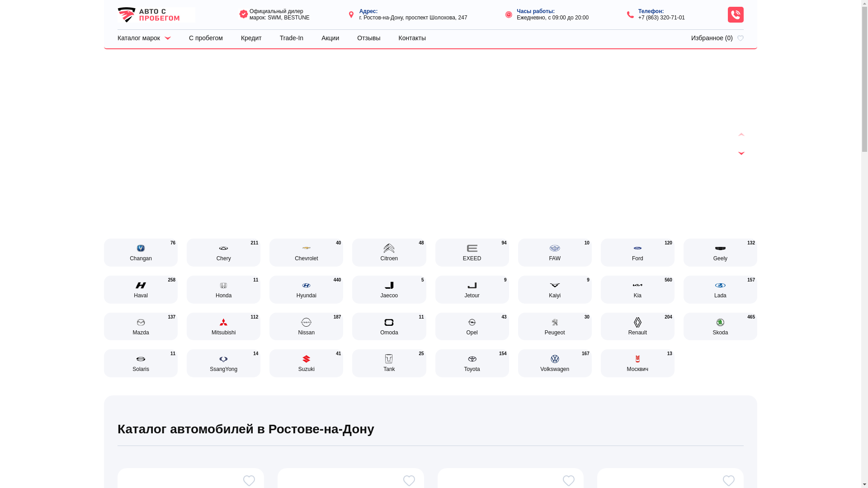The width and height of the screenshot is (868, 488).
Task: Select the Honda brand icon
Action: click(x=223, y=285)
